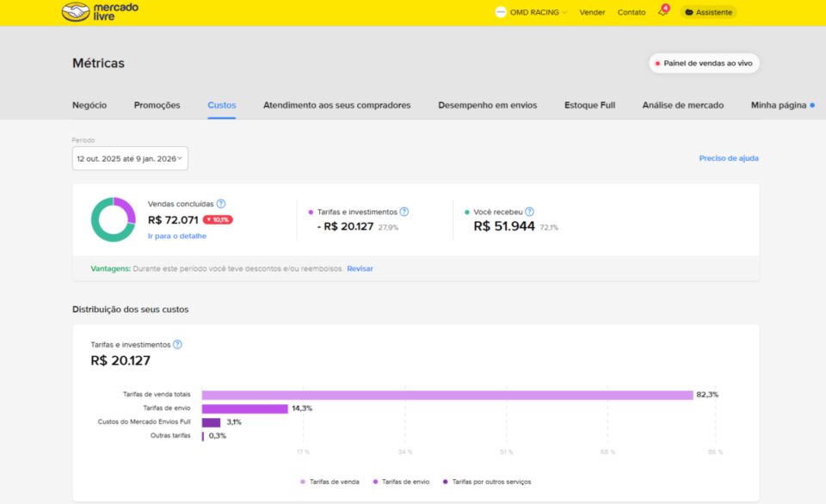Image resolution: width=826 pixels, height=504 pixels.
Task: Toggle the Tarifas de envio legend item
Action: (401, 482)
